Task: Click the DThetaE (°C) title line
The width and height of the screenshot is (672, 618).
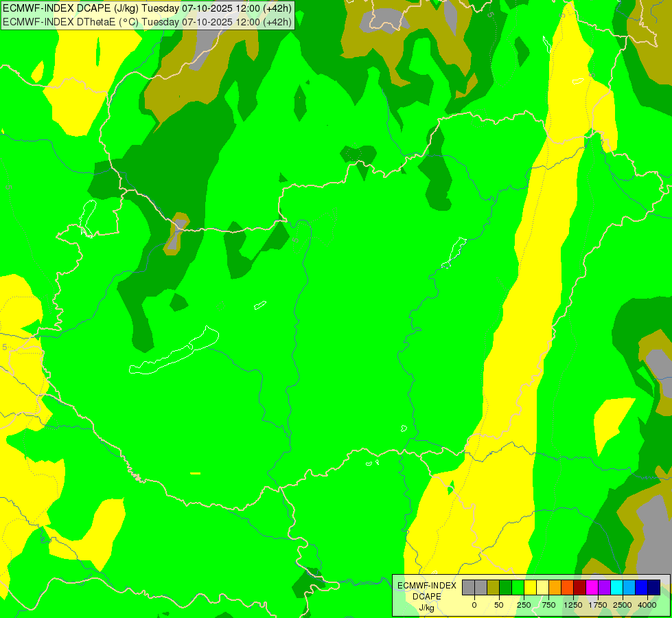Action: [147, 22]
